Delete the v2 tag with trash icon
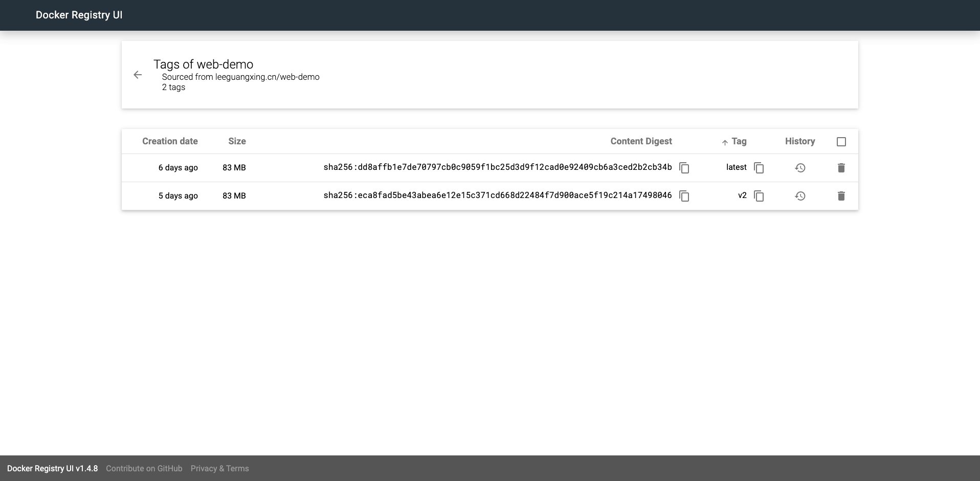The image size is (980, 481). pyautogui.click(x=841, y=196)
